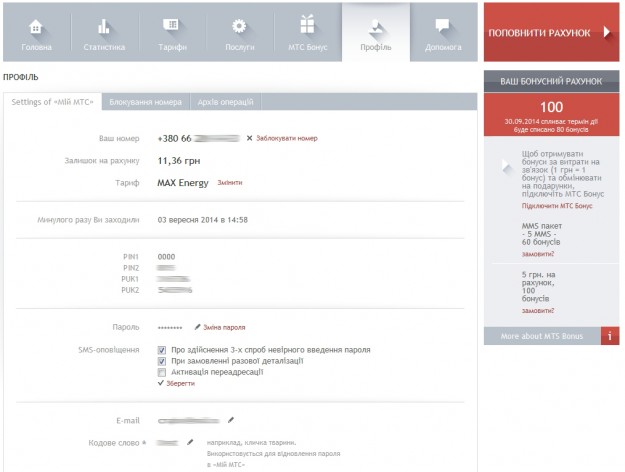This screenshot has width=625, height=472.
Task: Uncheck 'При замовленні разової деталізації' checkbox
Action: pyautogui.click(x=162, y=361)
